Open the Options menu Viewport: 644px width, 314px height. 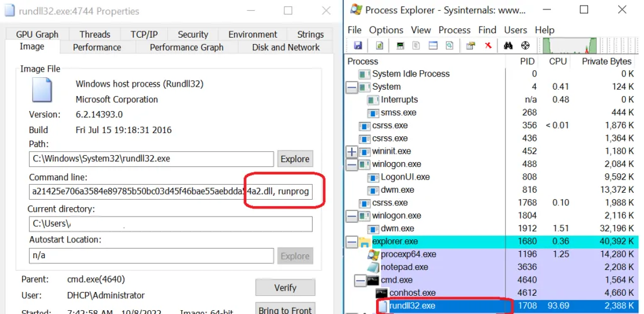pos(386,30)
